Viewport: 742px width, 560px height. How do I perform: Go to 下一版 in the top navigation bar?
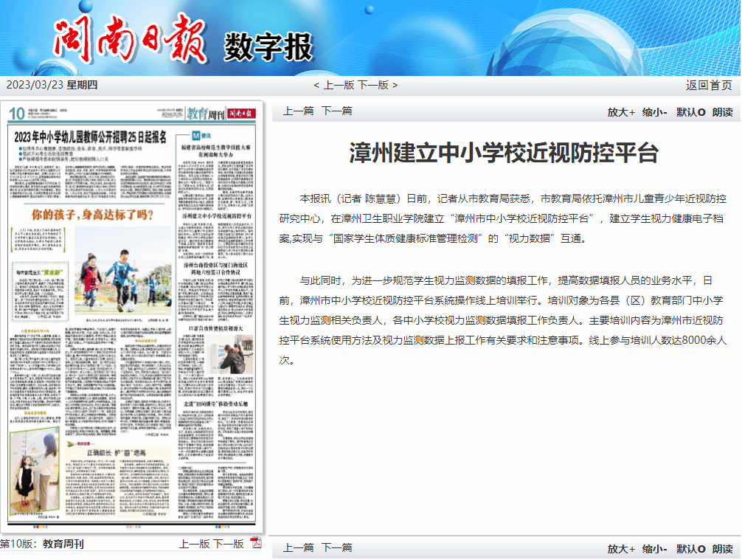point(373,85)
